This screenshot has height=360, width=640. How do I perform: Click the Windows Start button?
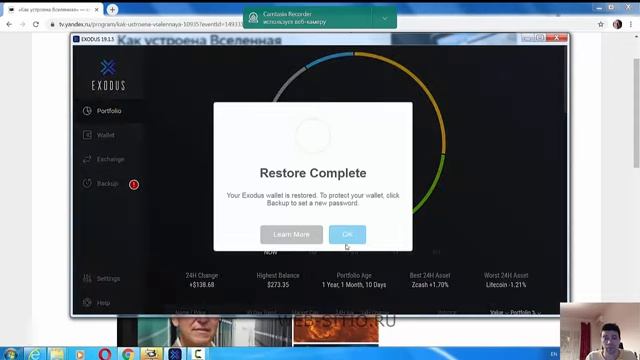(x=10, y=354)
